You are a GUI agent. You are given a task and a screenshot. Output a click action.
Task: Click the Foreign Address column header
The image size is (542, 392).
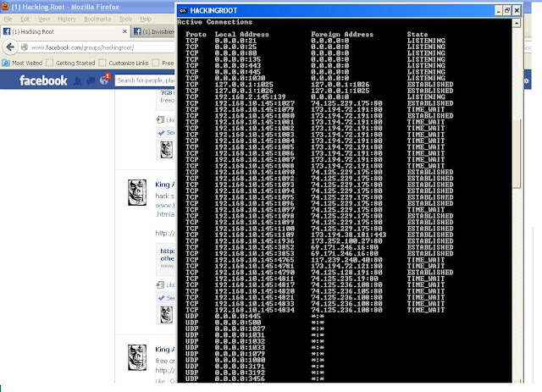pyautogui.click(x=342, y=34)
